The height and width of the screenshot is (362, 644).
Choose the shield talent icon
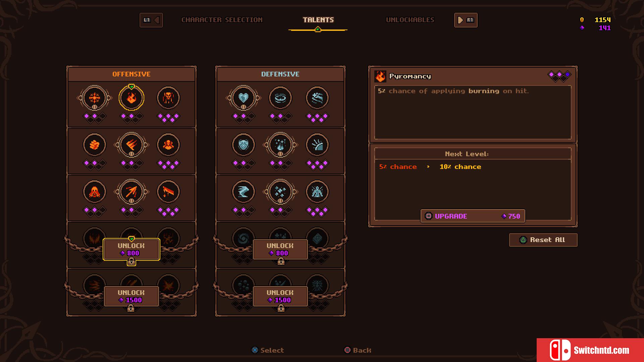(244, 145)
